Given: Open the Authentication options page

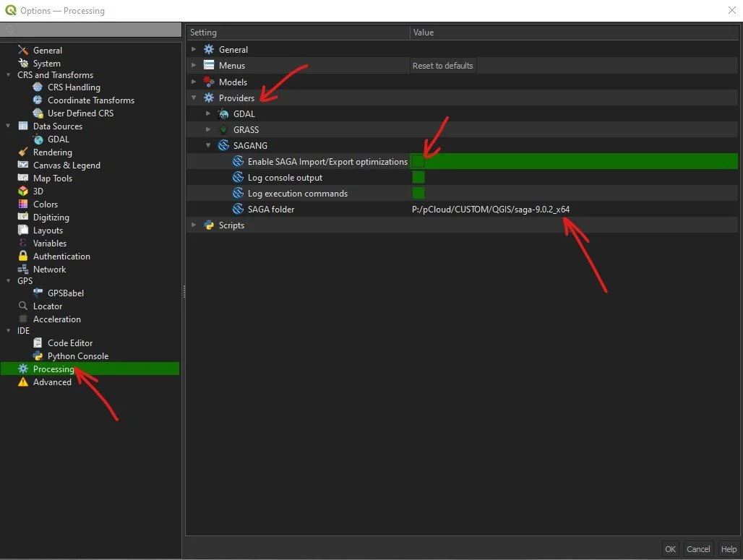Looking at the screenshot, I should pos(61,257).
